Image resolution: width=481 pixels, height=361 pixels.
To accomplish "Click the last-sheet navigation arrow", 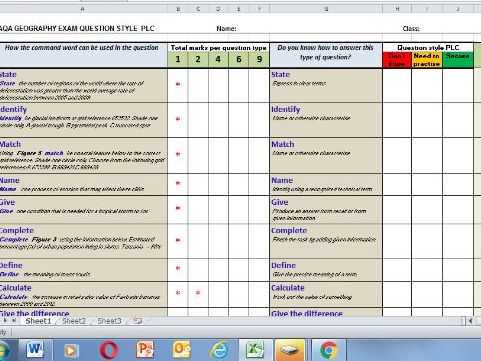I will [x=14, y=321].
